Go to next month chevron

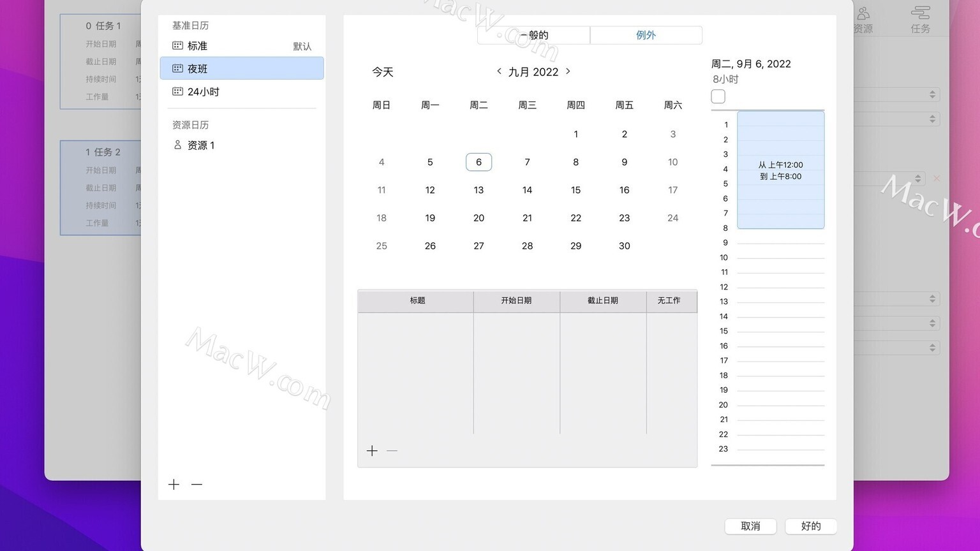[568, 71]
